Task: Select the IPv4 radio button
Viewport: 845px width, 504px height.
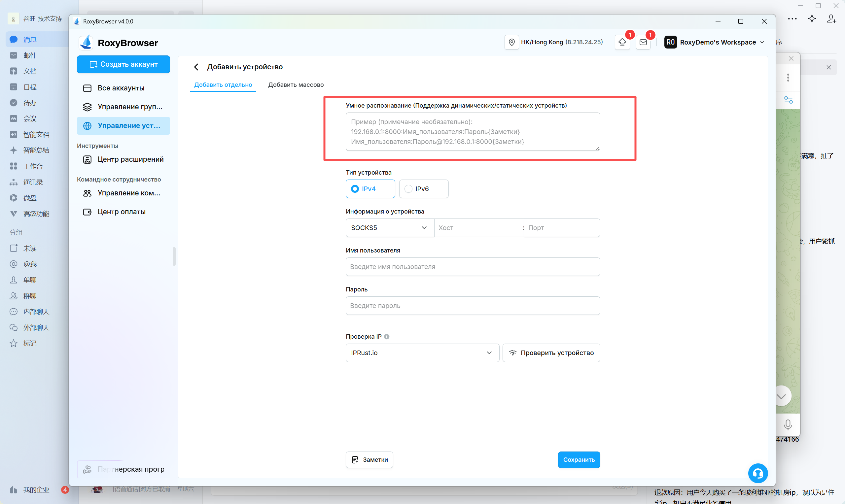Action: point(370,189)
